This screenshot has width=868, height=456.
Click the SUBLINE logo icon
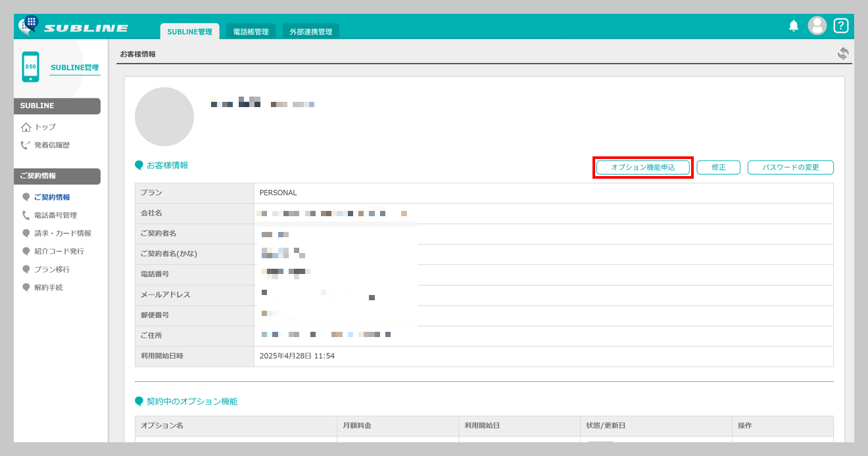(28, 25)
